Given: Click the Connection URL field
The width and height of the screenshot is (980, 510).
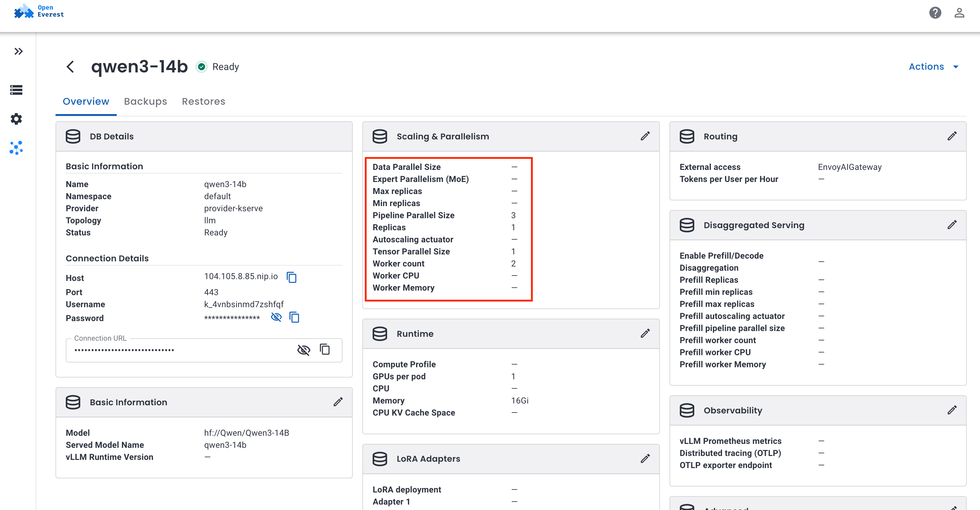Looking at the screenshot, I should 204,350.
